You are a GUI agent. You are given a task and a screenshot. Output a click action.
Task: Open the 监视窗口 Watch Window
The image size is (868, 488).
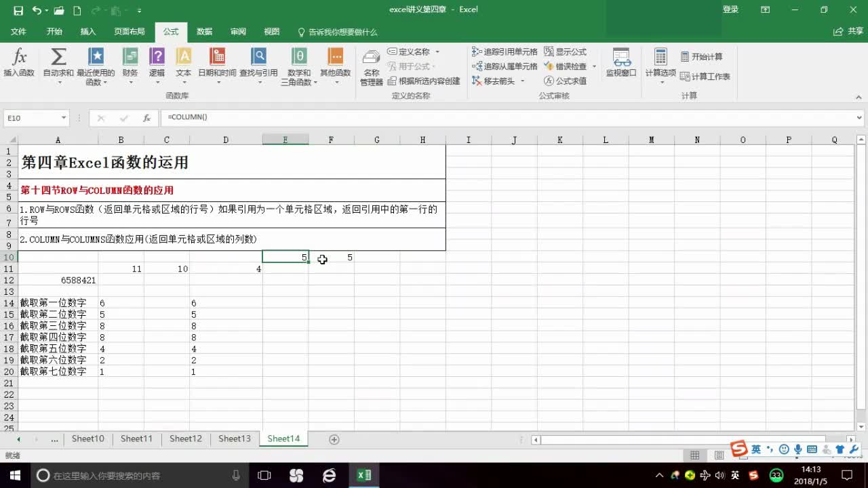(x=620, y=66)
